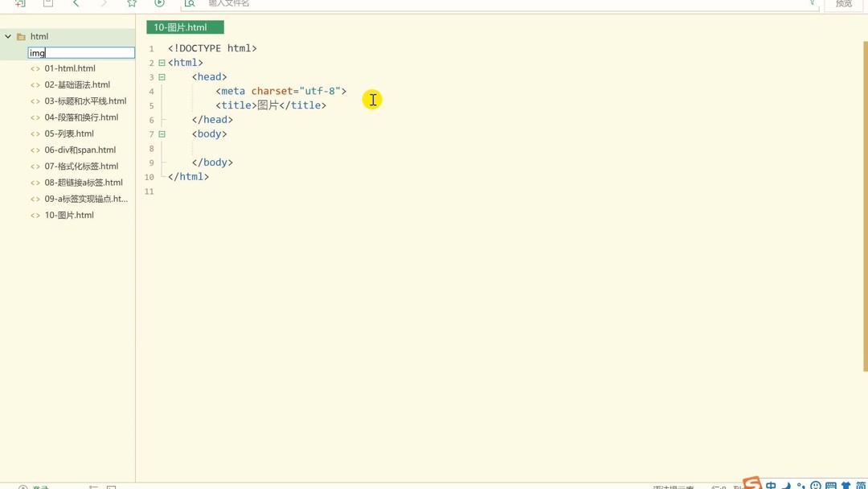Click the star bookmark icon
The image size is (868, 489).
[132, 4]
